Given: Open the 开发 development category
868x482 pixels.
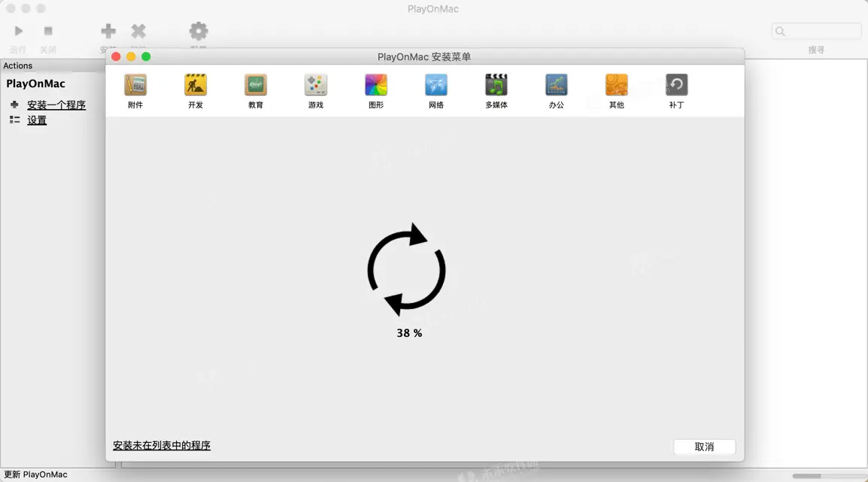Looking at the screenshot, I should [196, 91].
